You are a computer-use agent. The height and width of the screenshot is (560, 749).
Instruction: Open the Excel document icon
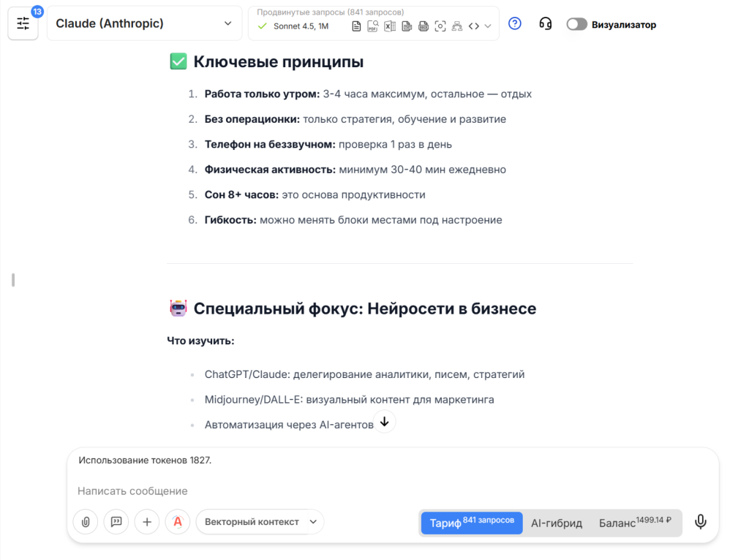[391, 26]
